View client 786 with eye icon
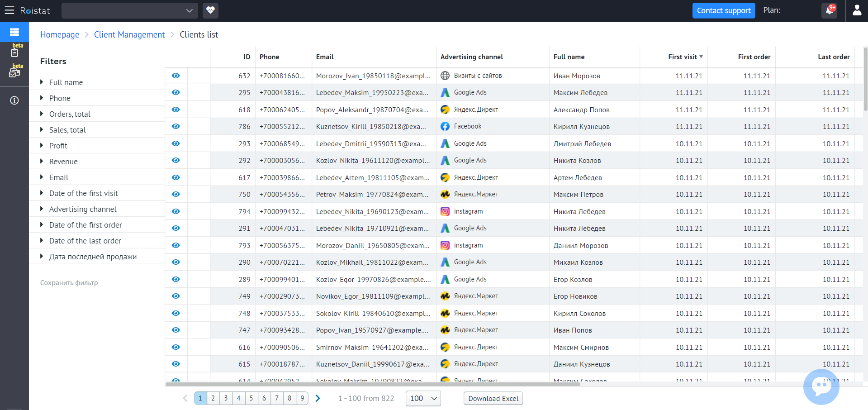The width and height of the screenshot is (868, 410). pyautogui.click(x=176, y=126)
